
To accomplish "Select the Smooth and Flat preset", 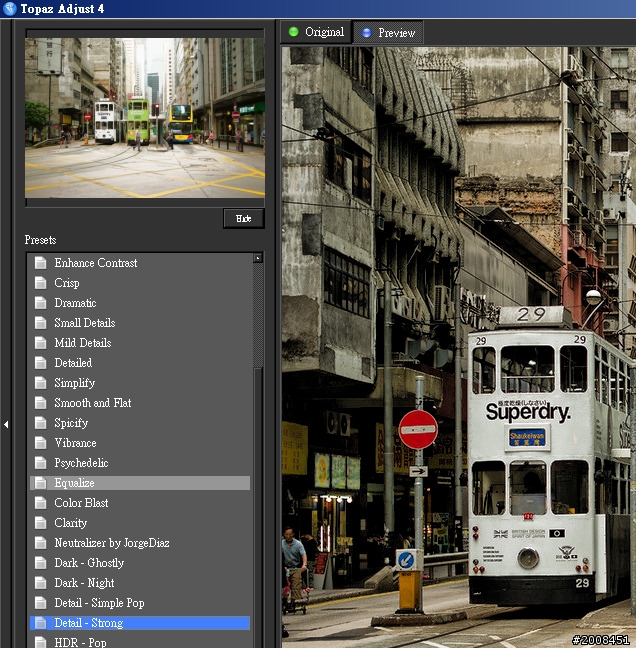I will coord(140,403).
